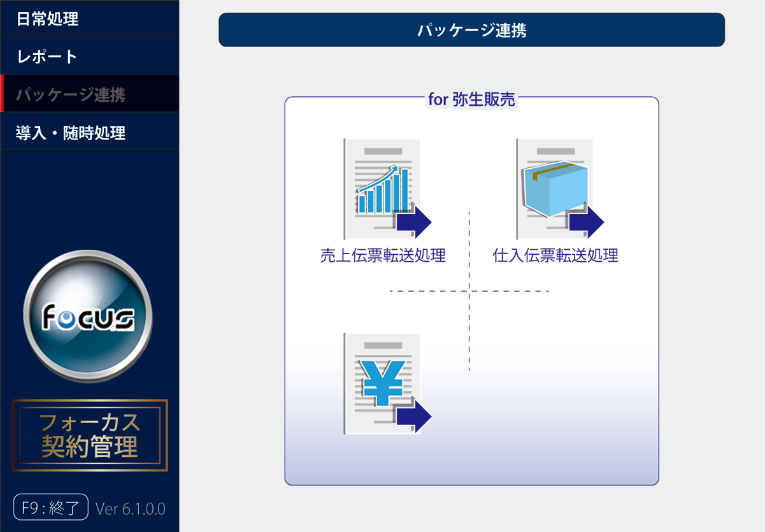Click the for 弥生販売 group heading
This screenshot has height=532, width=765.
click(x=471, y=99)
